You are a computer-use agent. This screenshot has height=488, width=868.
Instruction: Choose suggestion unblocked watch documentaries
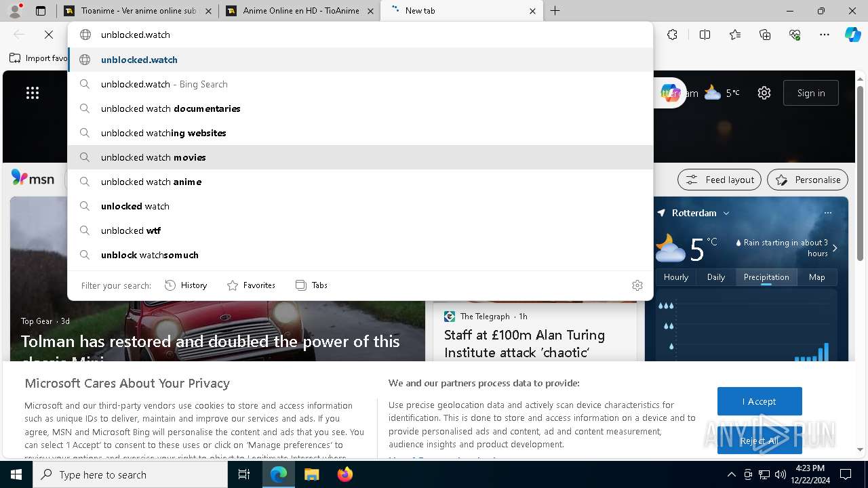pos(361,108)
